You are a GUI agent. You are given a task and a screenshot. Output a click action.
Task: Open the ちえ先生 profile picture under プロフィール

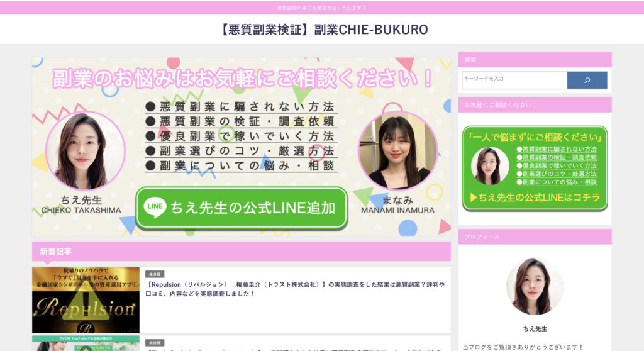[x=535, y=286]
